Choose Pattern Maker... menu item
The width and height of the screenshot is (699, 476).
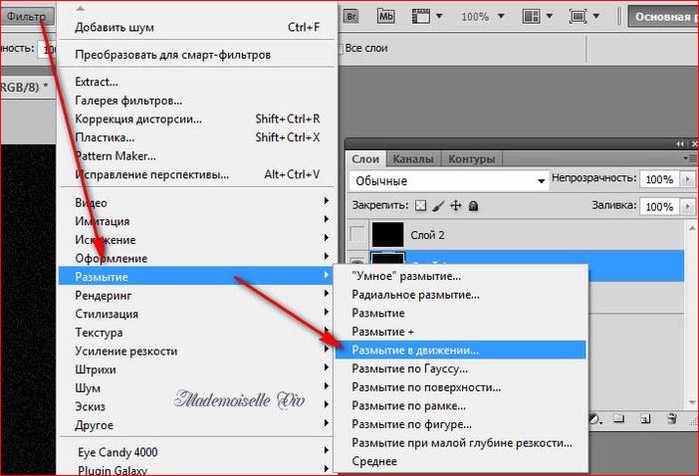point(197,156)
